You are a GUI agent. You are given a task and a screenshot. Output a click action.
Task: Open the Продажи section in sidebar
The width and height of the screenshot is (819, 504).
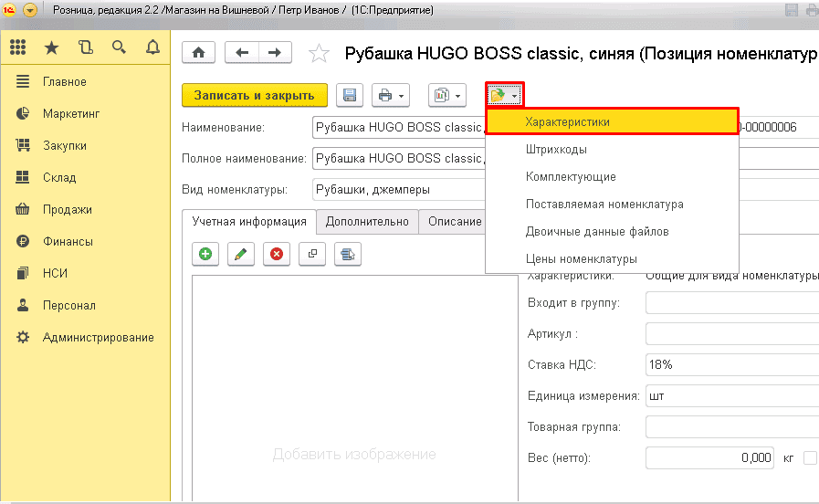point(67,209)
